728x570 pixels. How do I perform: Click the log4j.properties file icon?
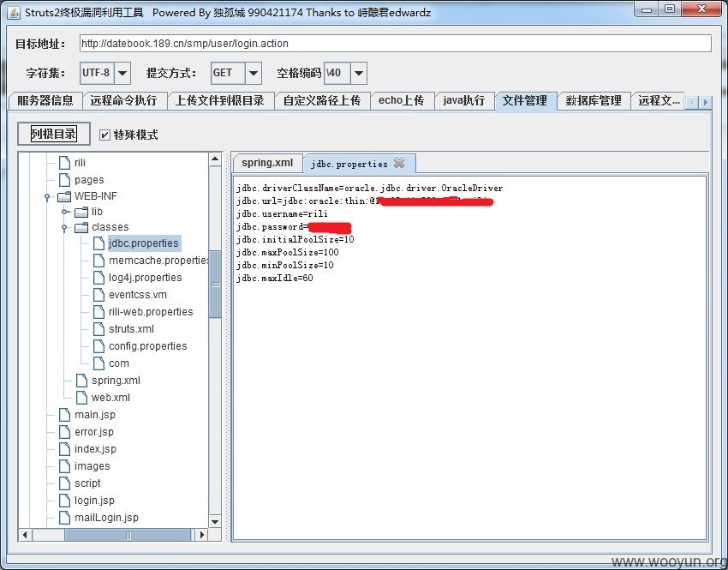point(98,278)
